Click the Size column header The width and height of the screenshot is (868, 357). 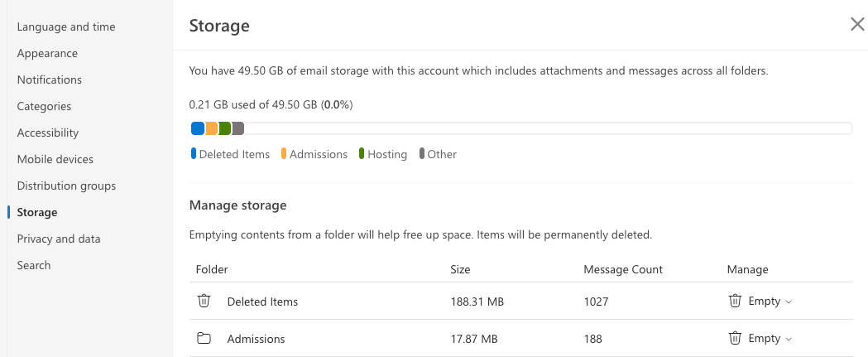click(x=460, y=269)
